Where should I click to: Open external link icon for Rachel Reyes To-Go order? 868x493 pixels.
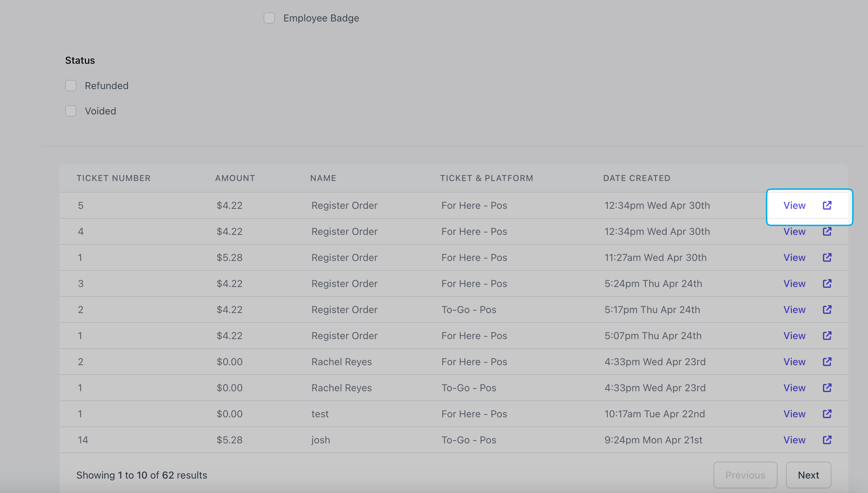827,388
